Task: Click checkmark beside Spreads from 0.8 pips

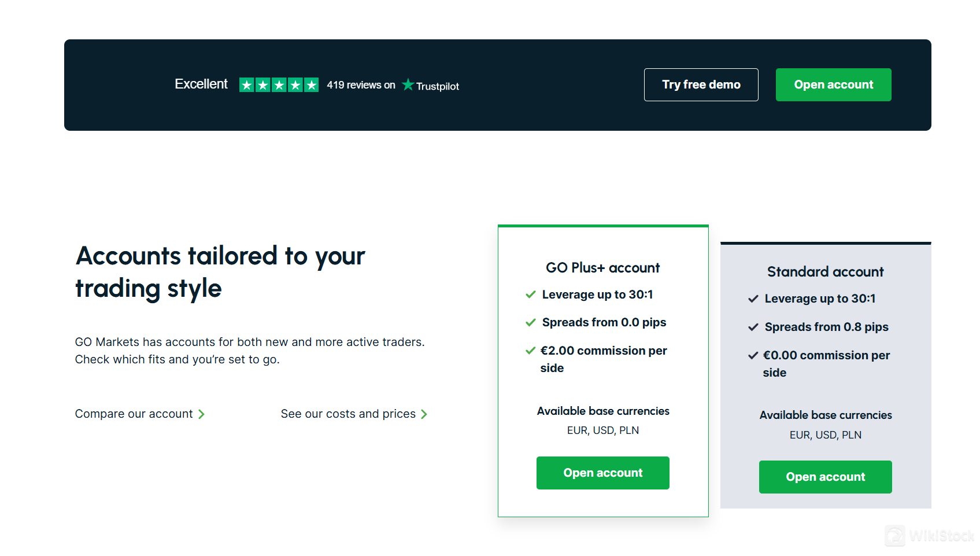Action: click(753, 327)
